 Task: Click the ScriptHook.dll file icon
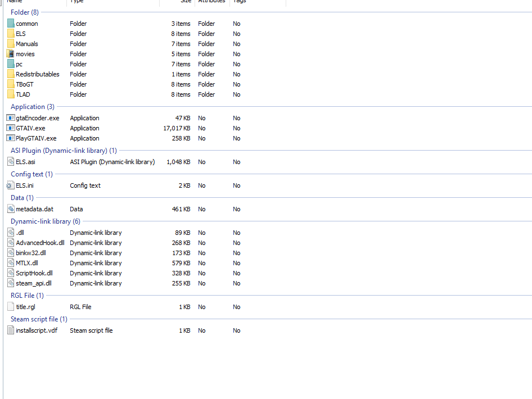[11, 273]
